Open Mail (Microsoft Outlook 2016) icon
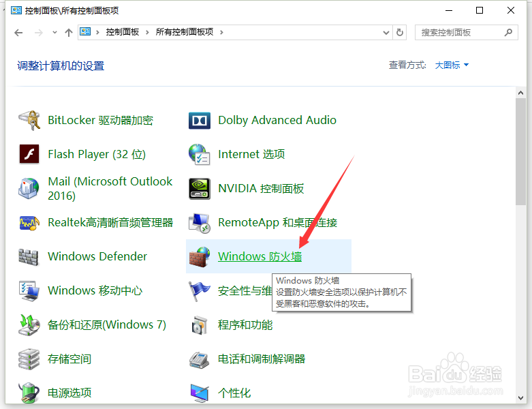532x409 pixels. (29, 188)
